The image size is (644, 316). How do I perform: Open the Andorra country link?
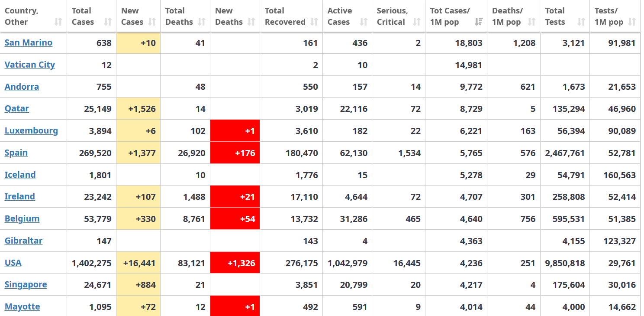(22, 87)
